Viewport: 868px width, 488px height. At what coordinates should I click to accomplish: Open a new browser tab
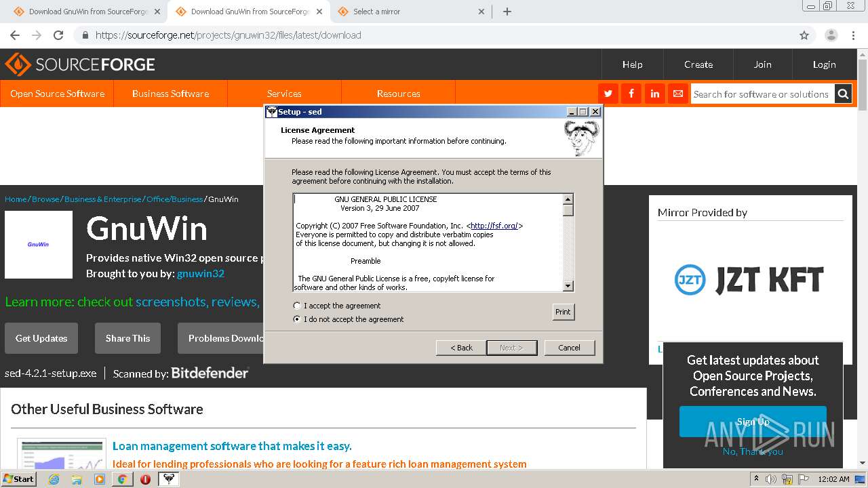click(507, 12)
